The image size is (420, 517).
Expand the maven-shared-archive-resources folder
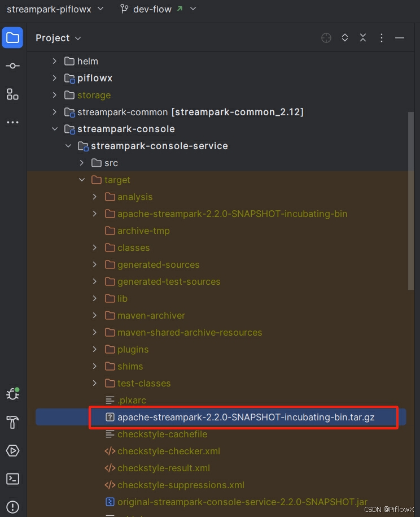click(x=95, y=332)
